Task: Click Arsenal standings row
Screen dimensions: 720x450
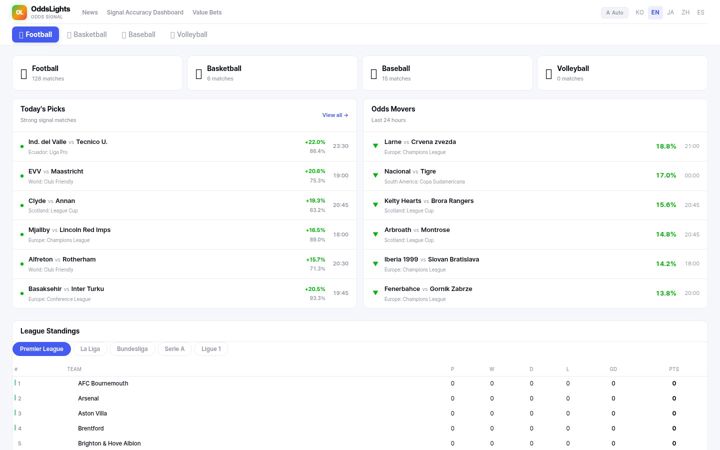Action: point(360,399)
